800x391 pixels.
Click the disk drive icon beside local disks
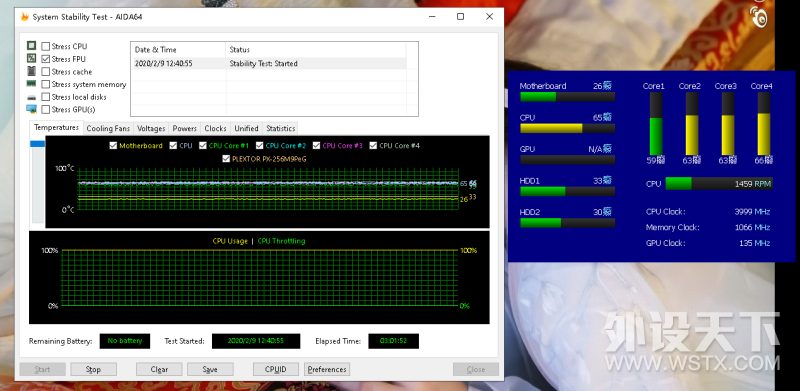coord(32,97)
